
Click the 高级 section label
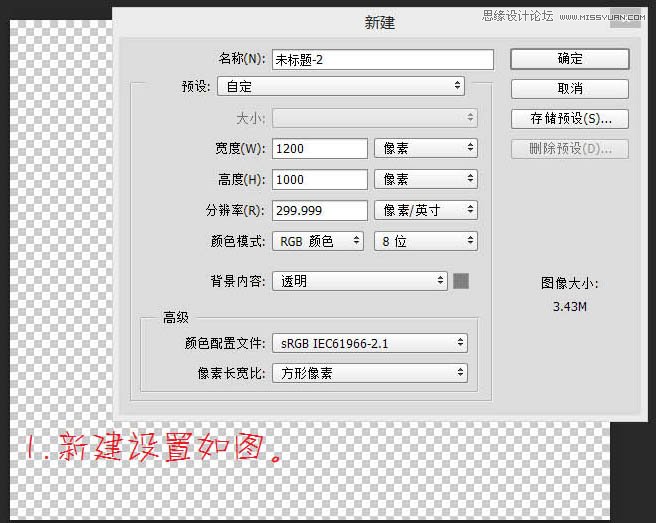(176, 318)
